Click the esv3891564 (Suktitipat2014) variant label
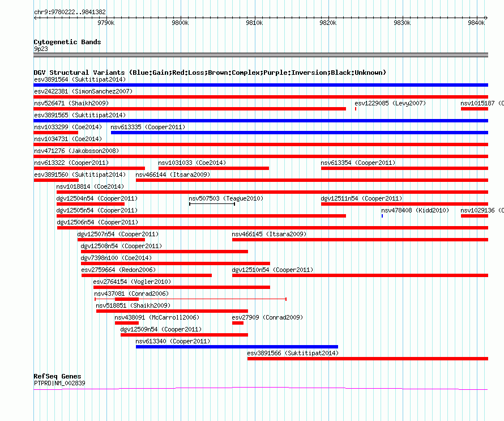This screenshot has width=504, height=421. pos(80,79)
